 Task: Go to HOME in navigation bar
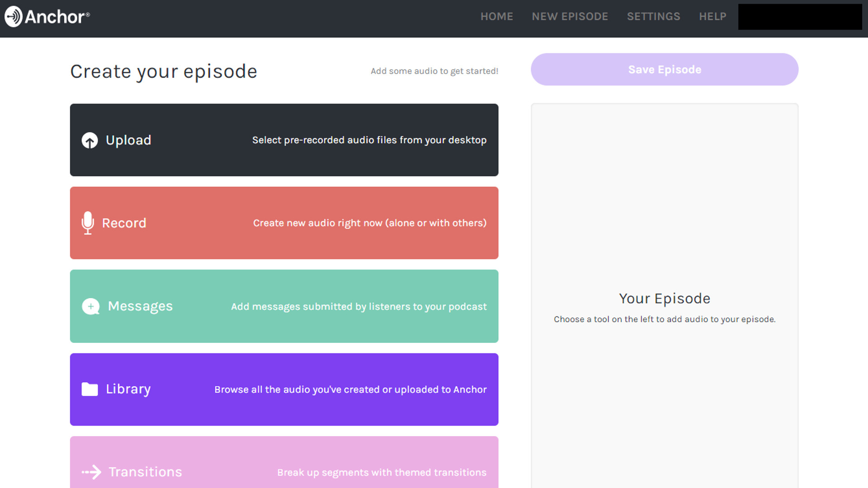(497, 17)
